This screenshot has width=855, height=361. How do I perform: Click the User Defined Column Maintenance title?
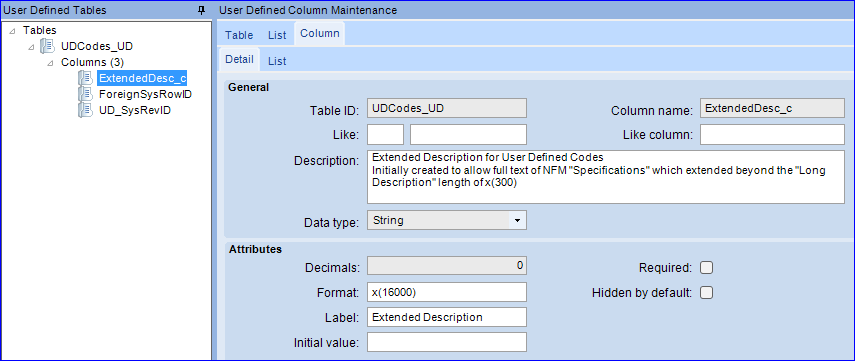tap(308, 10)
